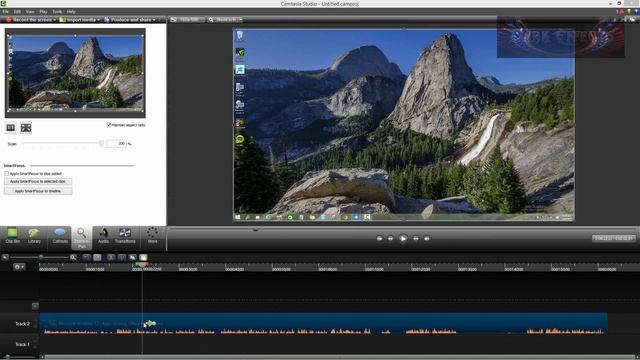
Task: Select the Zoom-n-Pan tab
Action: (x=82, y=238)
